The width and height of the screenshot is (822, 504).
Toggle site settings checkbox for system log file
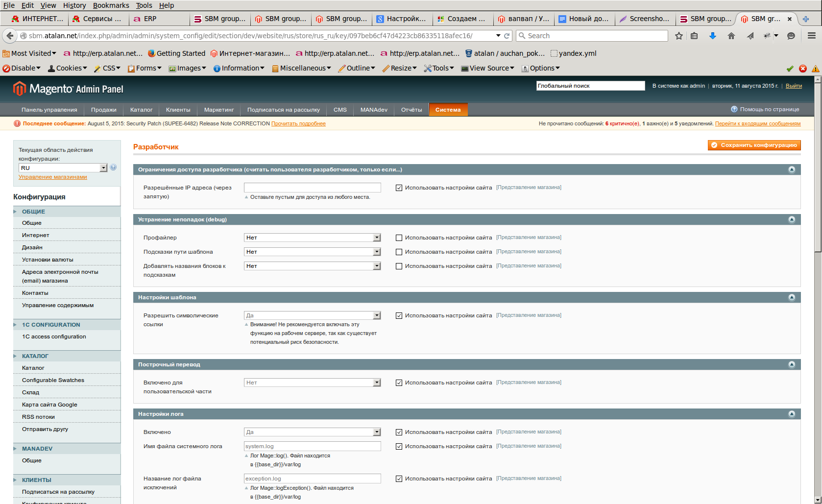click(x=399, y=446)
